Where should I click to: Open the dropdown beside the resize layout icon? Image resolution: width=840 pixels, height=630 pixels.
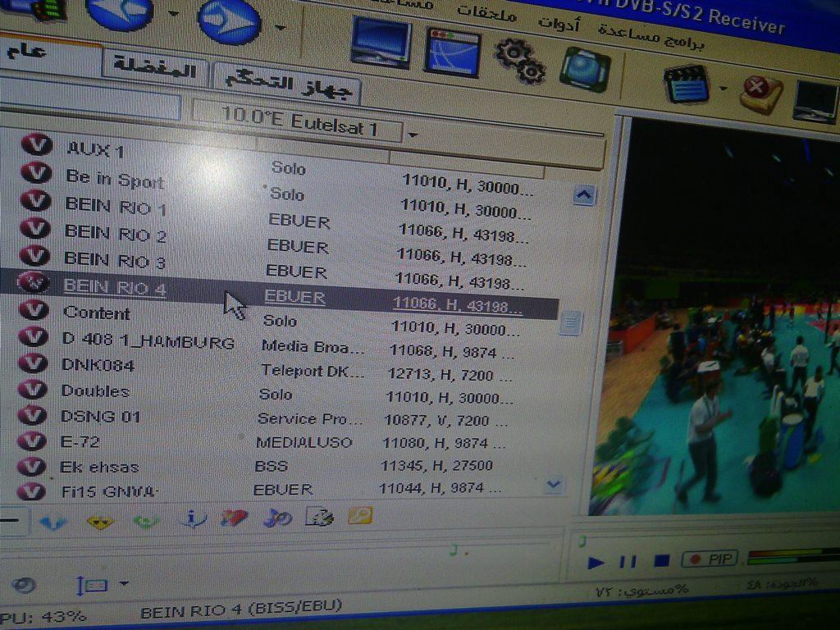click(124, 583)
